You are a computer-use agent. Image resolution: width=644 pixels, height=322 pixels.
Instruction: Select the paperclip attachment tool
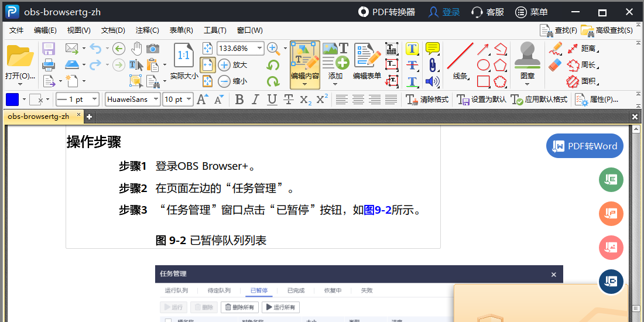pyautogui.click(x=433, y=65)
